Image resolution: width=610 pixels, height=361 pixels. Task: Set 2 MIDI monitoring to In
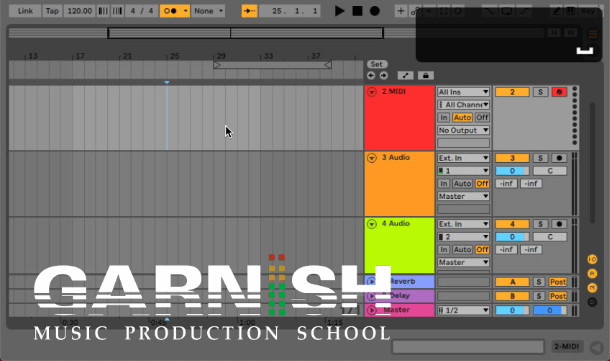tap(443, 117)
